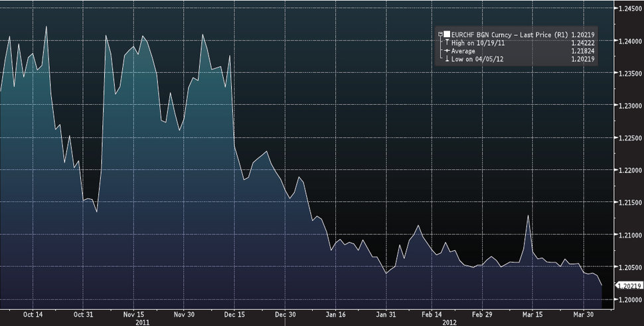This screenshot has width=644, height=326.
Task: Click the 2011 year label on x-axis
Action: coord(143,323)
